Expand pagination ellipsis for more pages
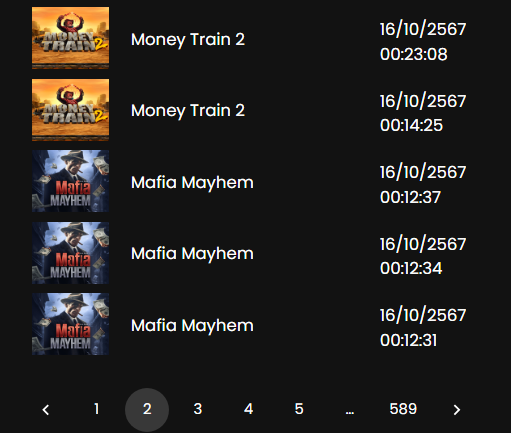Viewport: 511px width, 433px height. point(350,412)
